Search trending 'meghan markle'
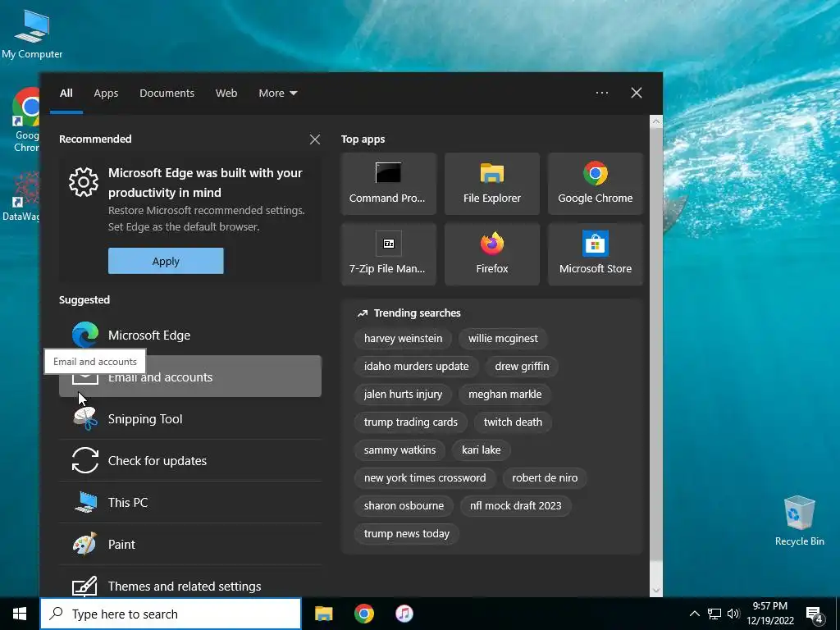 (x=505, y=394)
